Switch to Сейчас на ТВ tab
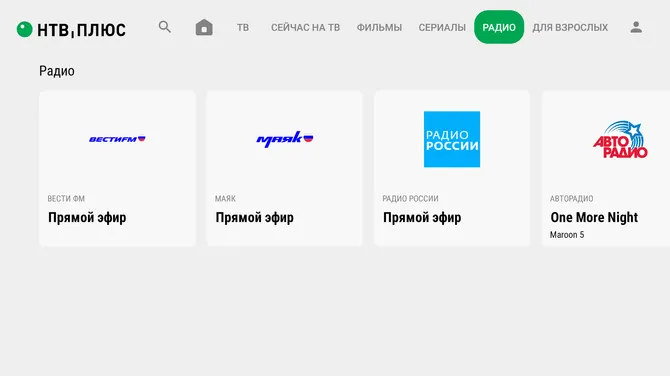 (306, 27)
